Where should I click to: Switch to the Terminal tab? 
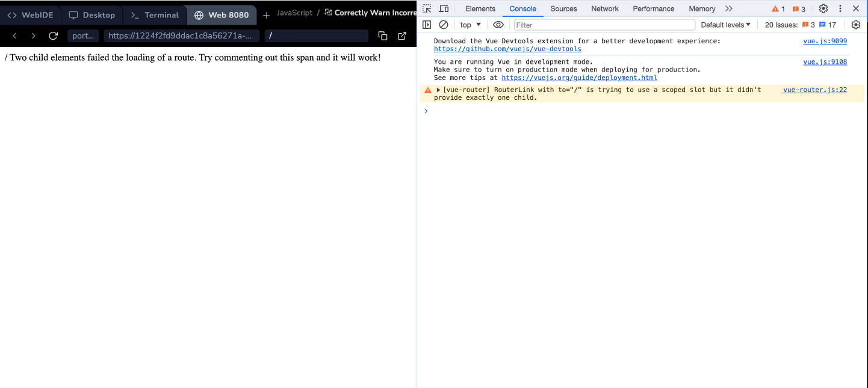155,15
